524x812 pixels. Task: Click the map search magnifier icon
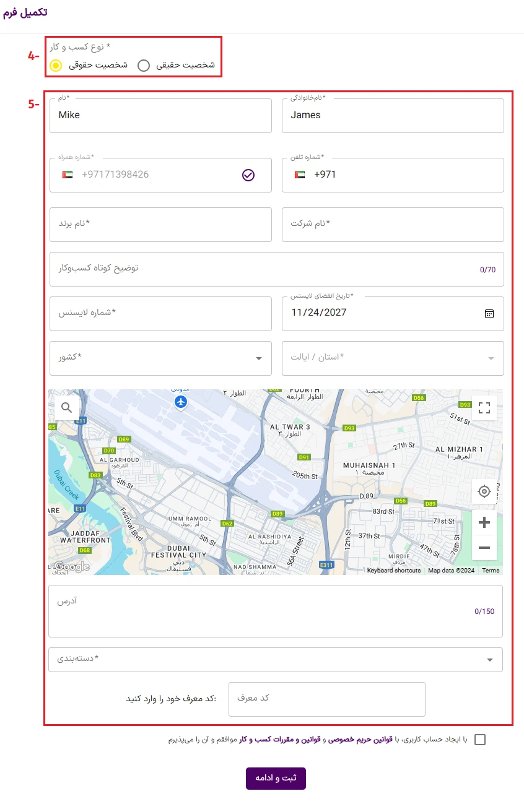pyautogui.click(x=67, y=408)
